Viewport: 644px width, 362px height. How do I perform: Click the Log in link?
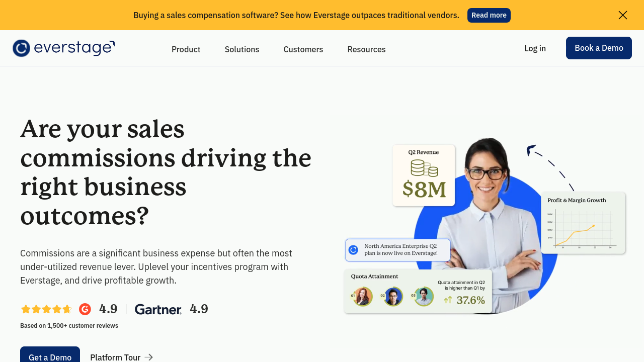tap(535, 48)
